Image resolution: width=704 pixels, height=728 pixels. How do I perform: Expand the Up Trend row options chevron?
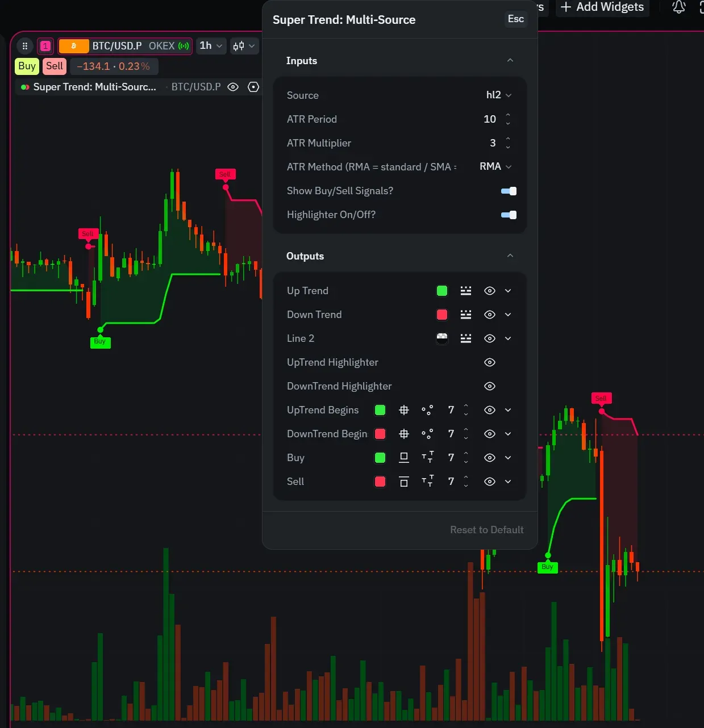click(508, 291)
